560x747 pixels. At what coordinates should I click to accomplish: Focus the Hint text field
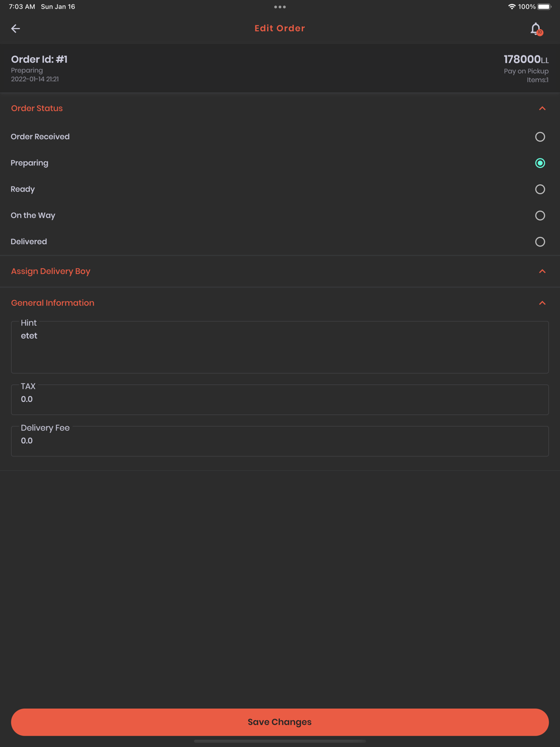(x=280, y=347)
